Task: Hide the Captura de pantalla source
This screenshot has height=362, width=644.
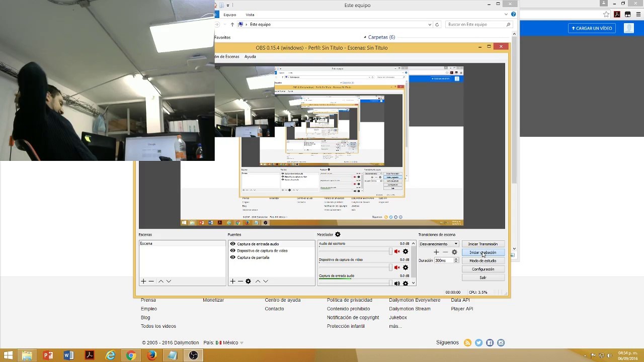Action: coord(232,257)
